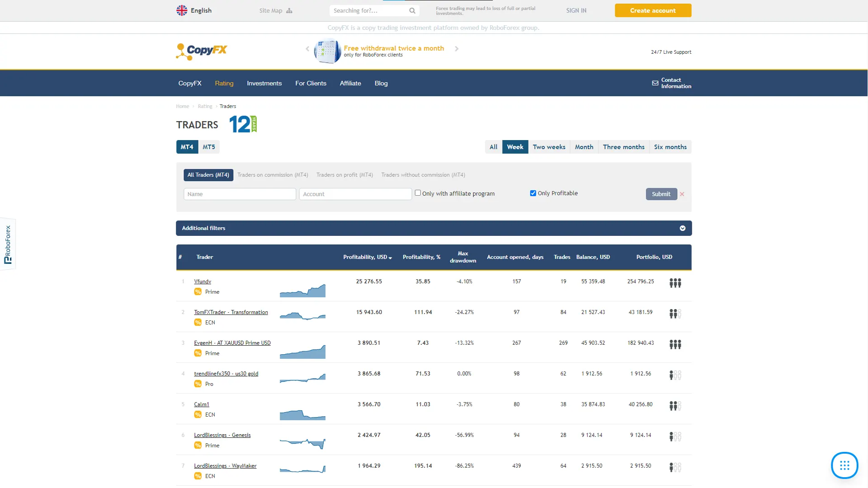
Task: Select the Month period tab
Action: [x=584, y=147]
